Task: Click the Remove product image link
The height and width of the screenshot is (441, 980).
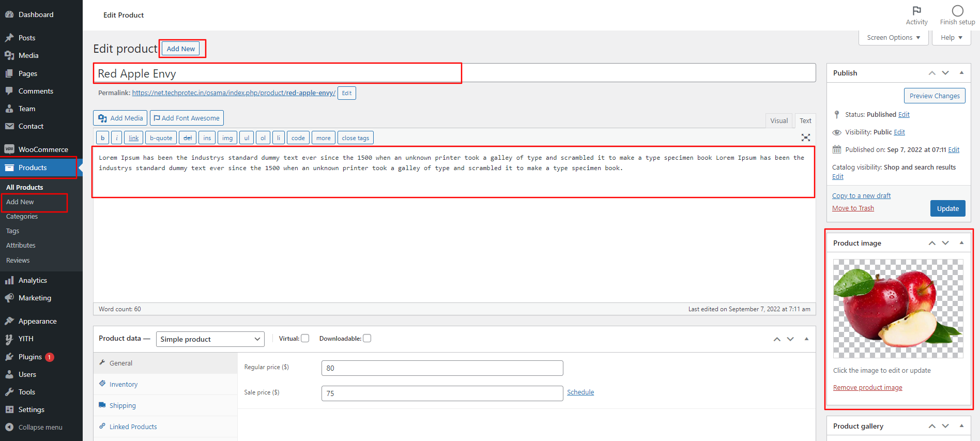Action: (867, 388)
